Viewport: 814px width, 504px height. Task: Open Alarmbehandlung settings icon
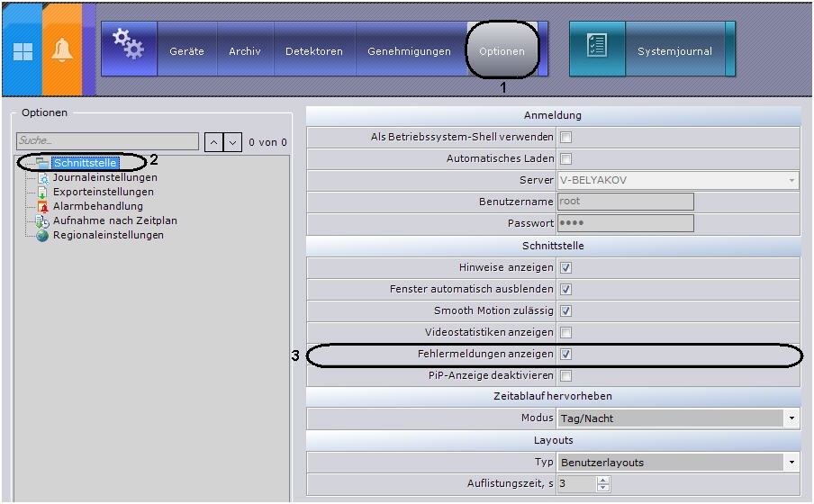pyautogui.click(x=42, y=207)
